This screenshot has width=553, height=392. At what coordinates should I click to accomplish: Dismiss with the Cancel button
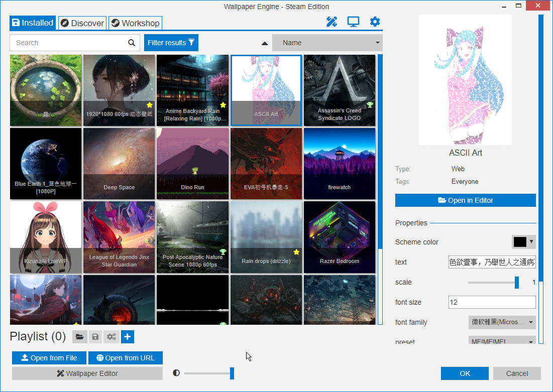(517, 373)
